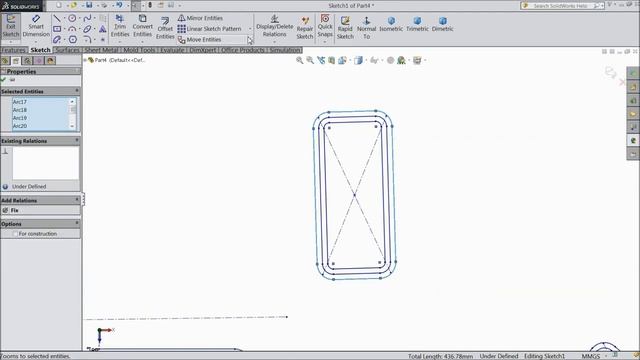The image size is (640, 360).
Task: Click the Zoom to Area icon
Action: pyautogui.click(x=310, y=60)
